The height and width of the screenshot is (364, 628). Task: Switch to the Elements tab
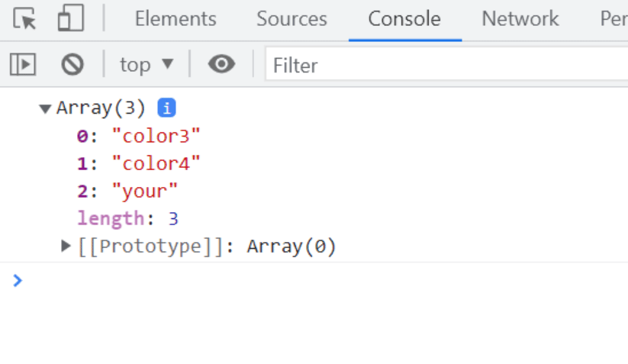[x=176, y=19]
